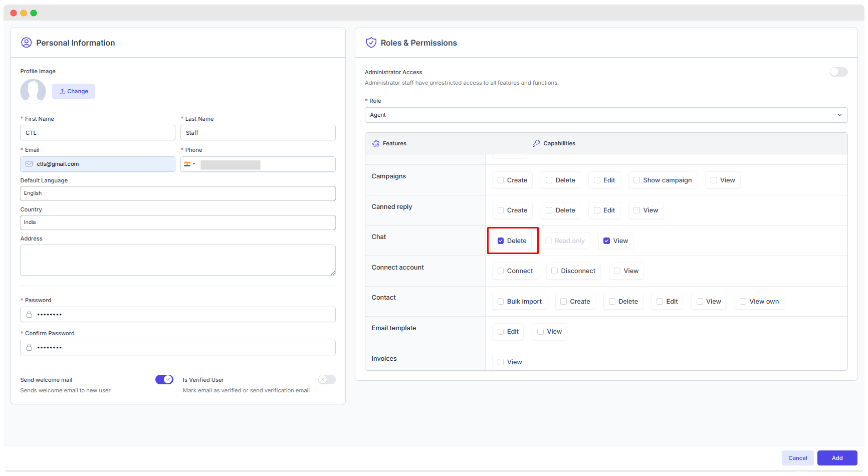Check Canned reply Edit checkbox
This screenshot has width=868, height=476.
coord(597,210)
